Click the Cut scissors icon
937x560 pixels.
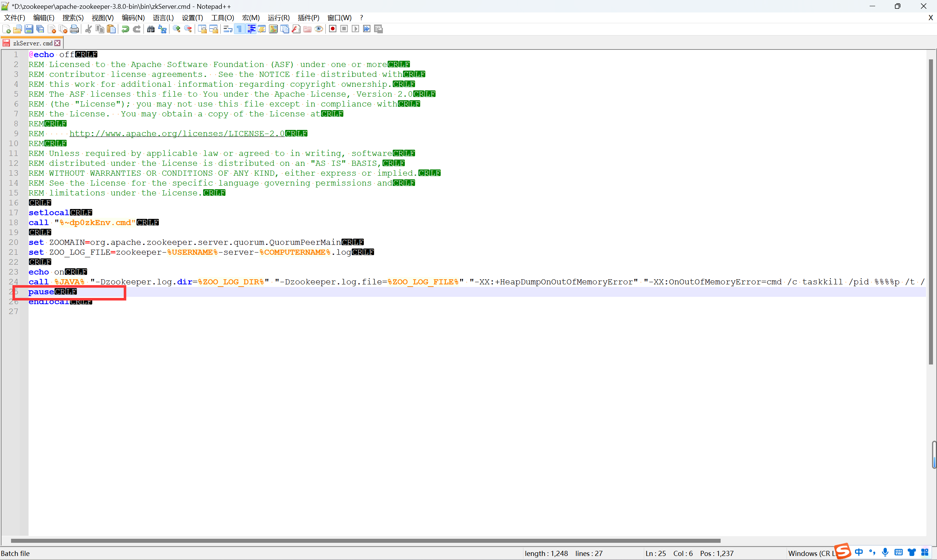pyautogui.click(x=89, y=29)
